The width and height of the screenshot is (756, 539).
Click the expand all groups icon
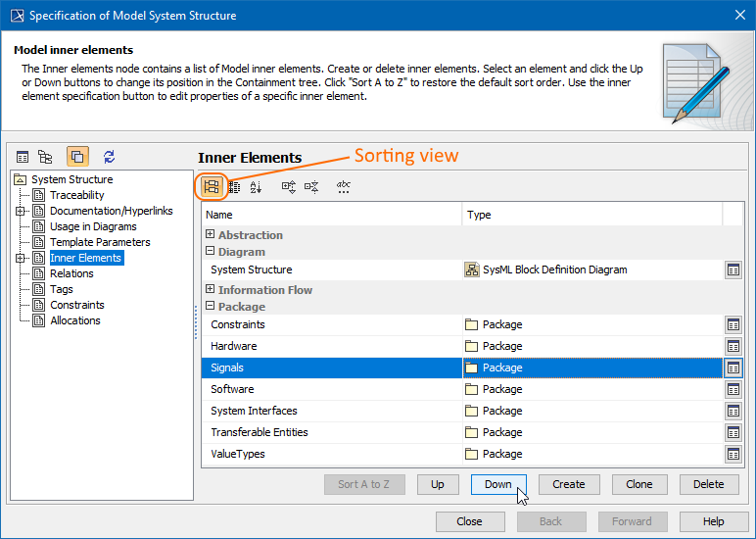pos(289,186)
